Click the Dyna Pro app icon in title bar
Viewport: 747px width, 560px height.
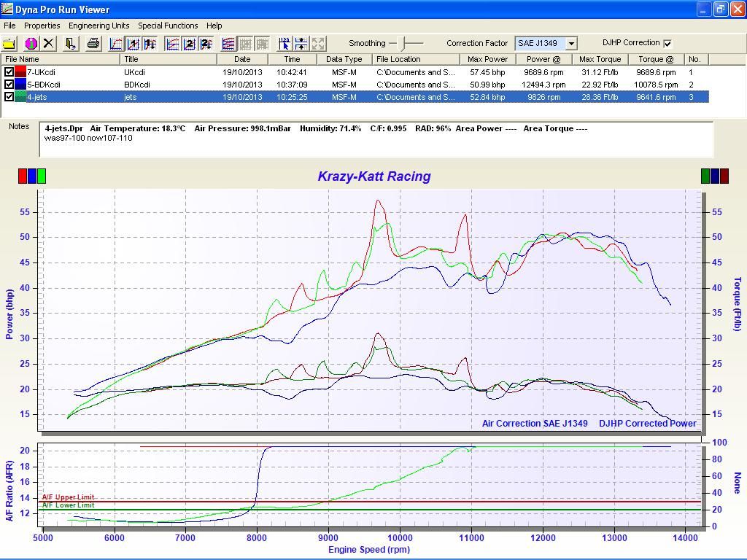coord(7,9)
